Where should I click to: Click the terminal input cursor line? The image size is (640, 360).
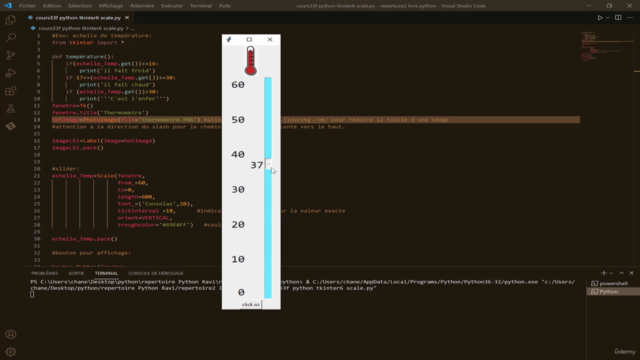tap(32, 294)
